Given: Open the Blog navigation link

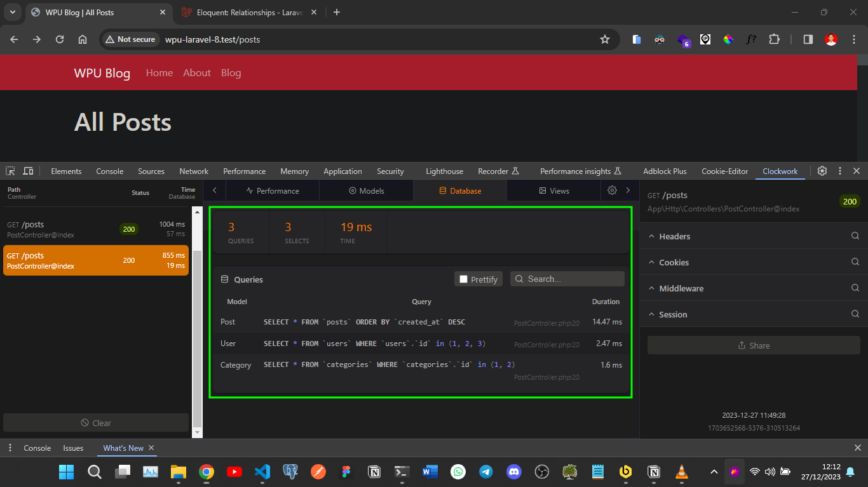Looking at the screenshot, I should (x=231, y=72).
